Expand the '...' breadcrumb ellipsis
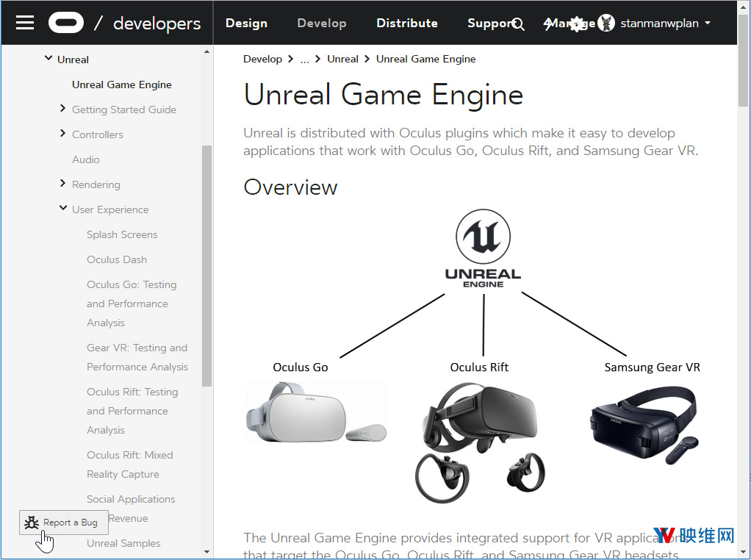Viewport: 751px width, 560px height. tap(305, 60)
